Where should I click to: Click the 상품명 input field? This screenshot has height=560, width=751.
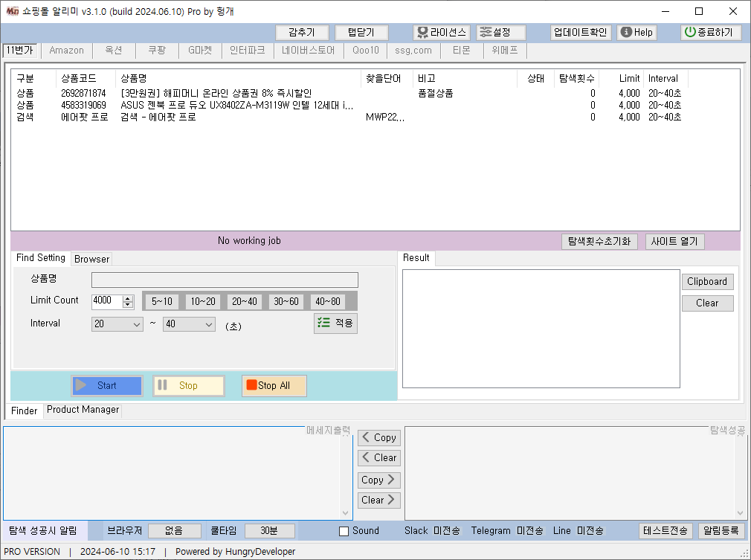click(225, 280)
